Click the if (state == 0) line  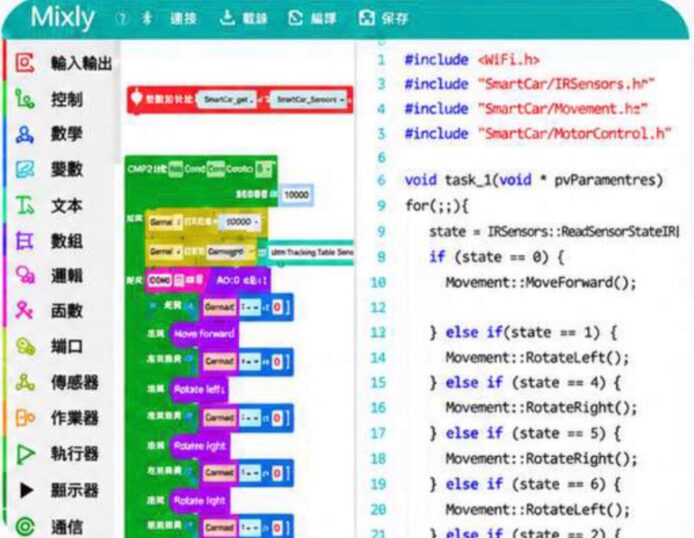click(x=496, y=257)
